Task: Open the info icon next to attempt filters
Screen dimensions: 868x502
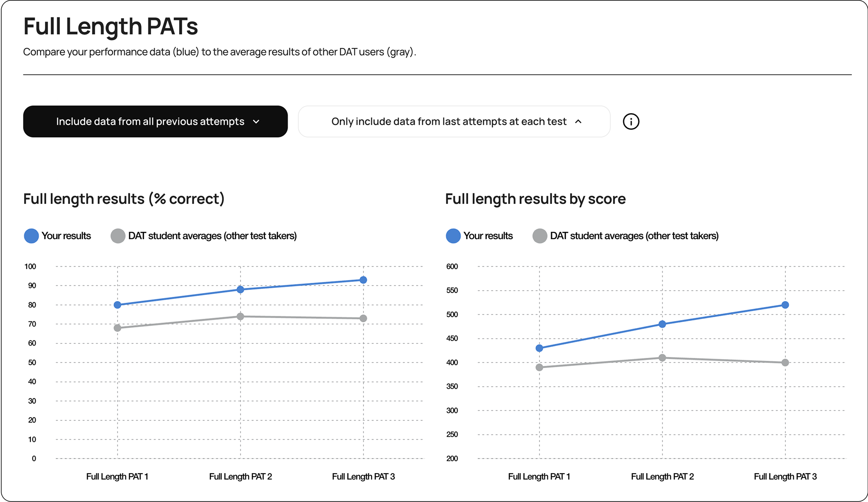Action: click(x=631, y=122)
